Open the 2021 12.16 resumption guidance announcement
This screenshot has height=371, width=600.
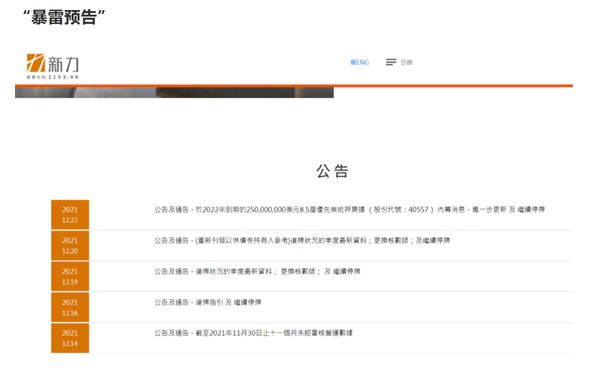click(x=208, y=303)
